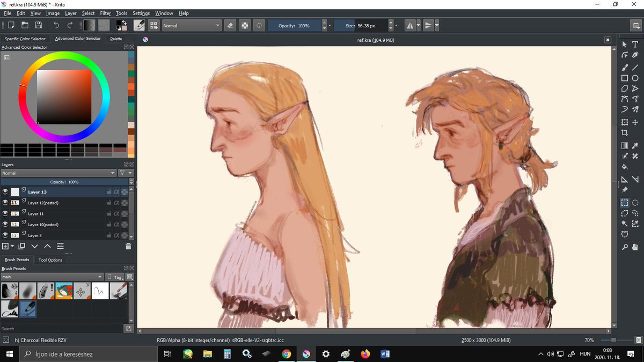This screenshot has height=362, width=644.
Task: Hide Layer 12(pasted) with eye icon
Action: tap(5, 203)
